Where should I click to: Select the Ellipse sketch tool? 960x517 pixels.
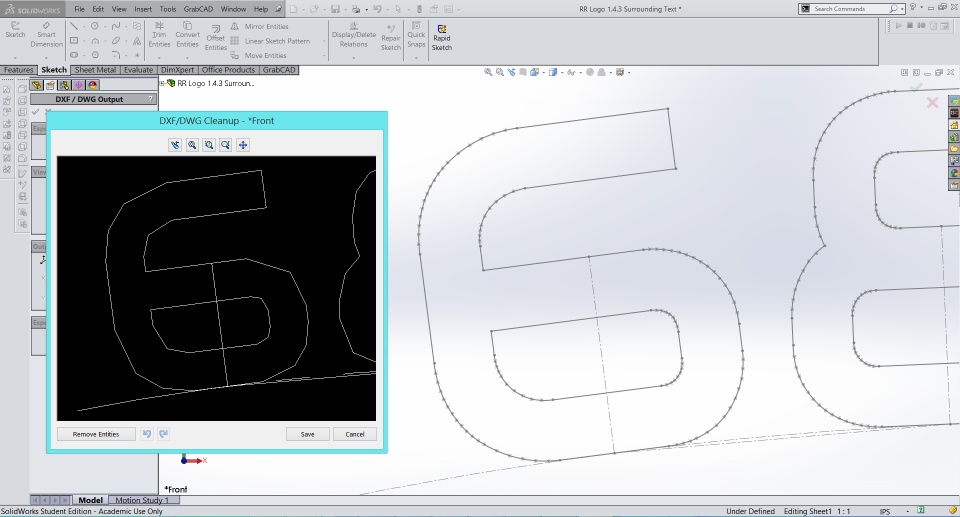tap(116, 40)
